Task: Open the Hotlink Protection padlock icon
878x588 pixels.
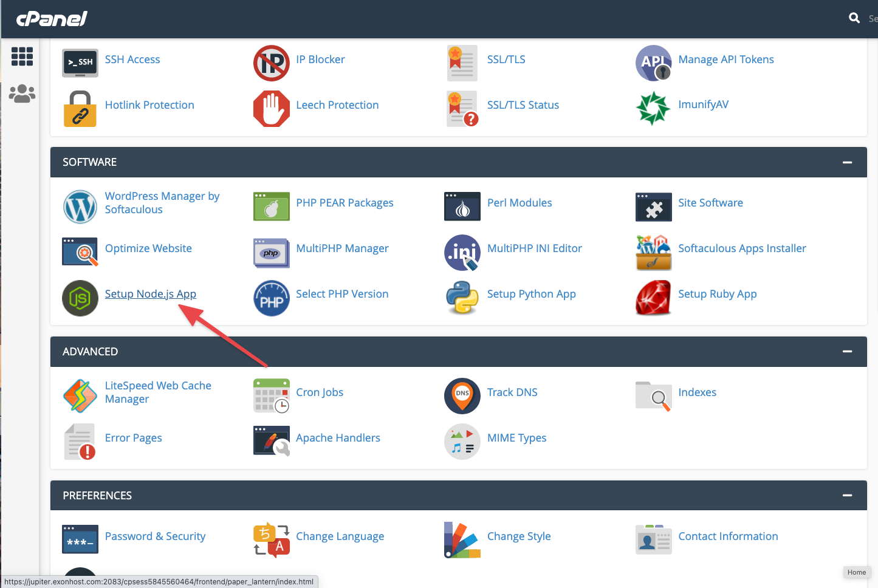Action: 80,109
